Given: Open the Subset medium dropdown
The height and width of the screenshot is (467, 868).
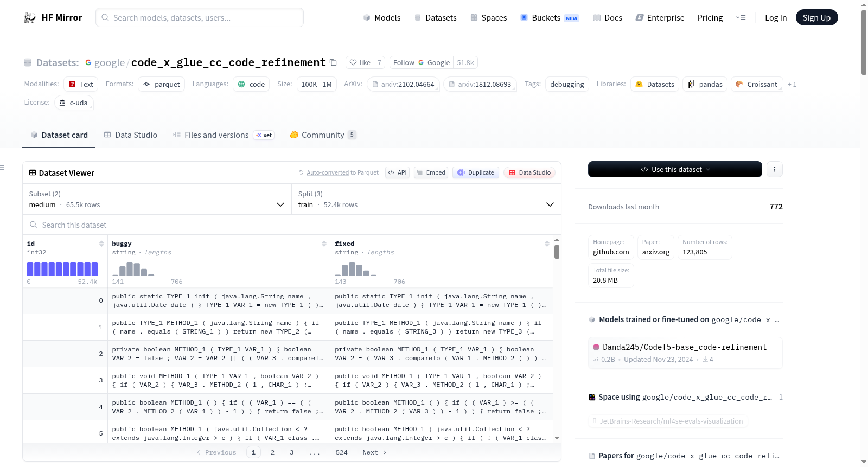Looking at the screenshot, I should [x=157, y=200].
